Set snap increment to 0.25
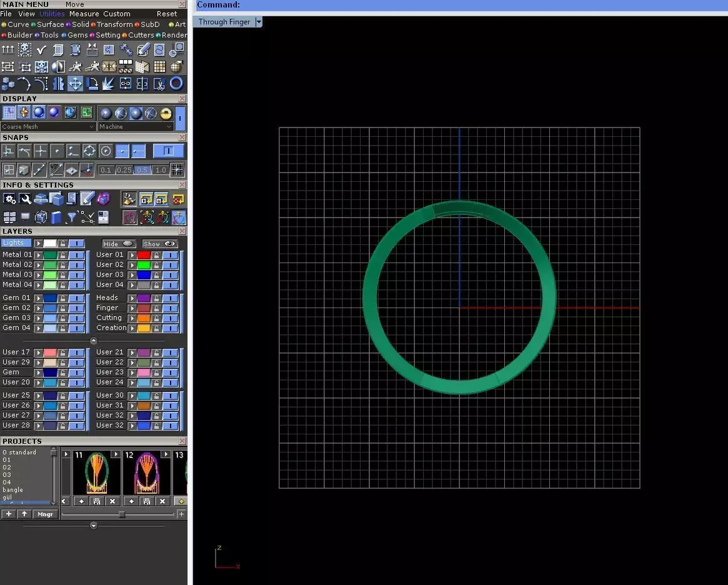This screenshot has height=585, width=728. click(124, 170)
